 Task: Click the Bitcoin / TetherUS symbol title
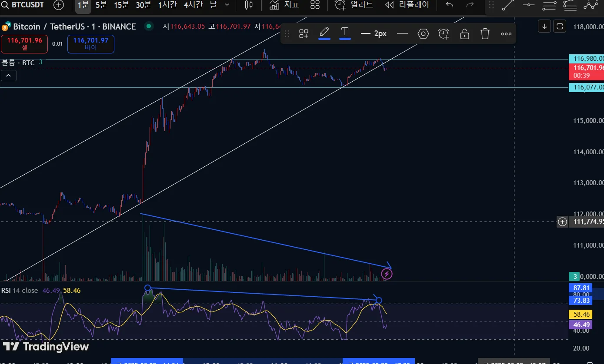click(x=74, y=26)
